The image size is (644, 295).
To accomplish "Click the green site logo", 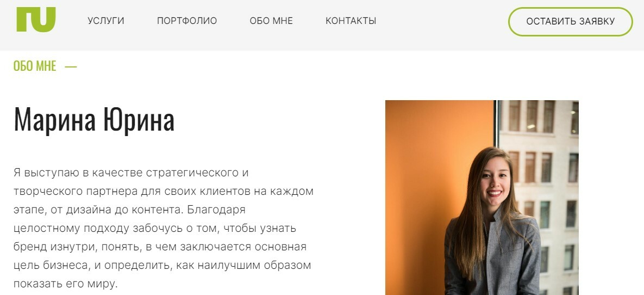I will pos(36,20).
